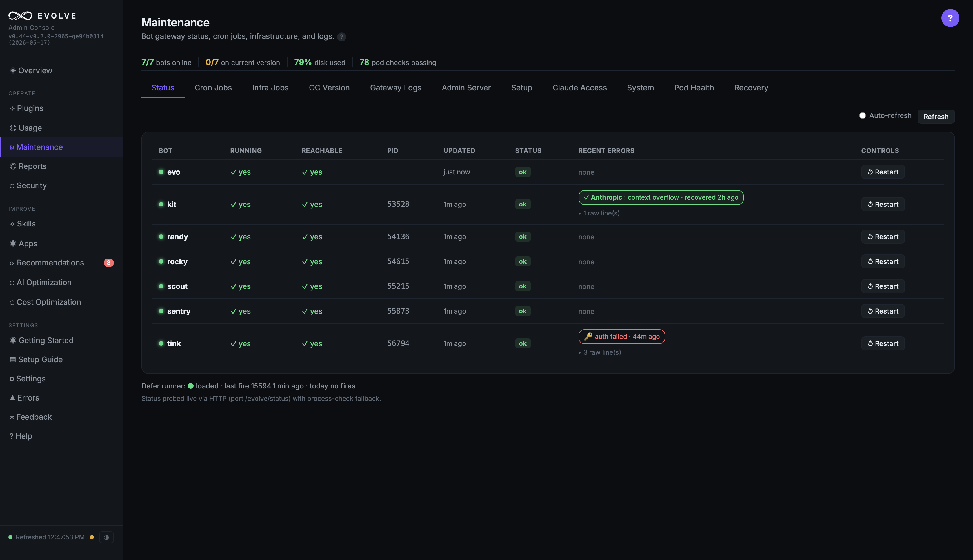Open Cost Optimization in the sidebar

pos(61,302)
